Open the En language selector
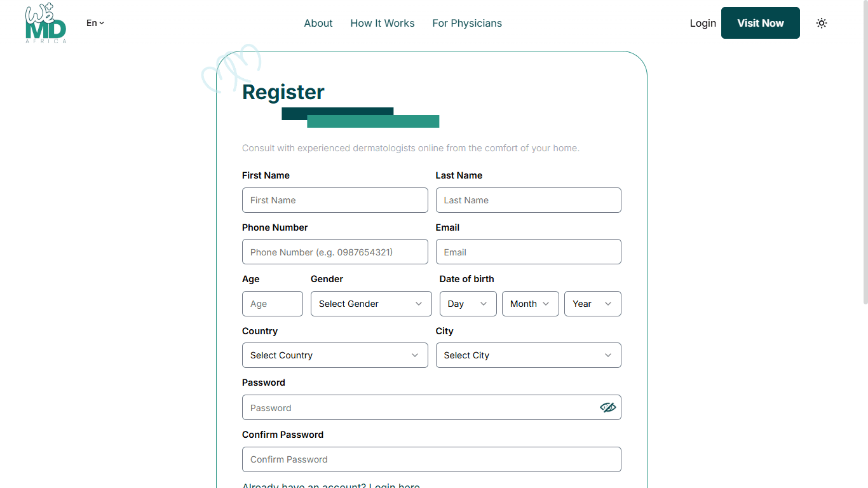868x488 pixels. (x=95, y=24)
